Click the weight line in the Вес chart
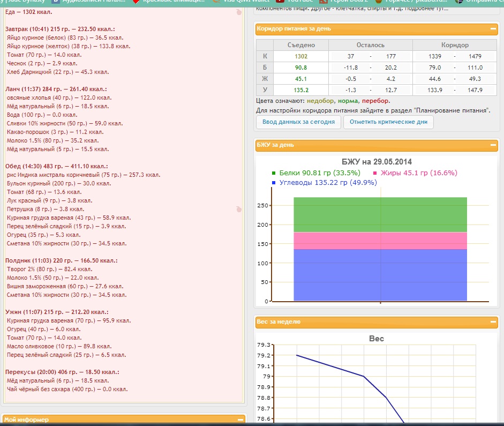 [330, 366]
